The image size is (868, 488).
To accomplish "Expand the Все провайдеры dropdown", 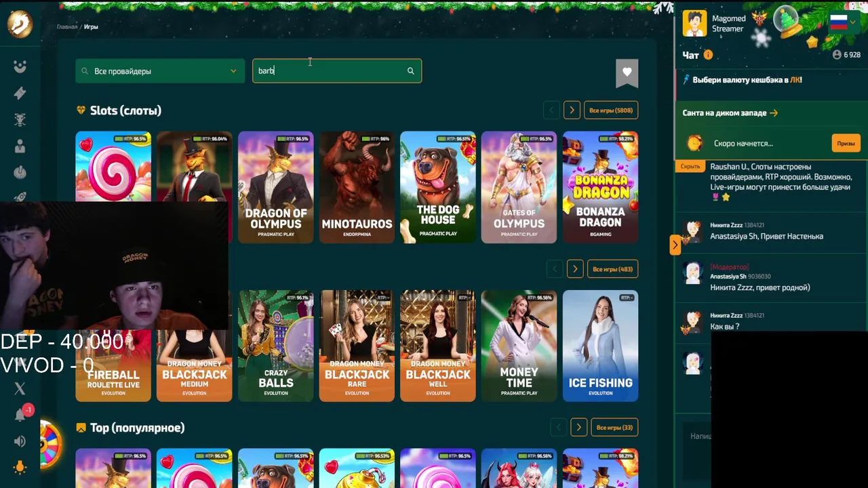I will point(160,71).
